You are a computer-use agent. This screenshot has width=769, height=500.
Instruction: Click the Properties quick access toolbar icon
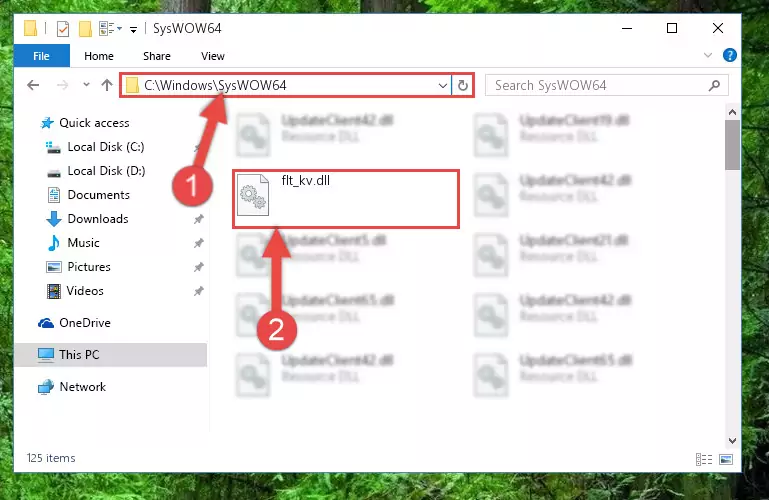point(63,29)
